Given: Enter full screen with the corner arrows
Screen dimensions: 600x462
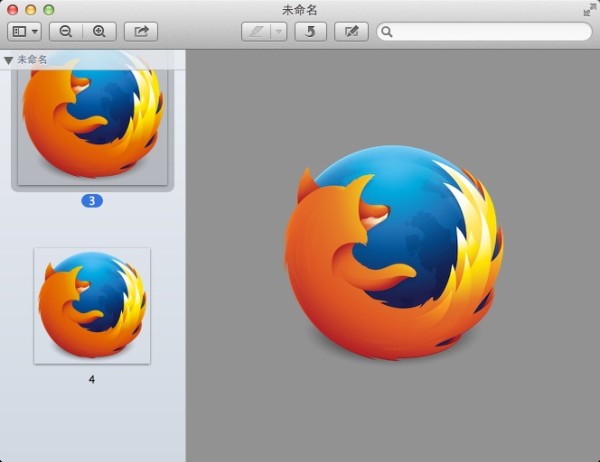Looking at the screenshot, I should coord(588,9).
